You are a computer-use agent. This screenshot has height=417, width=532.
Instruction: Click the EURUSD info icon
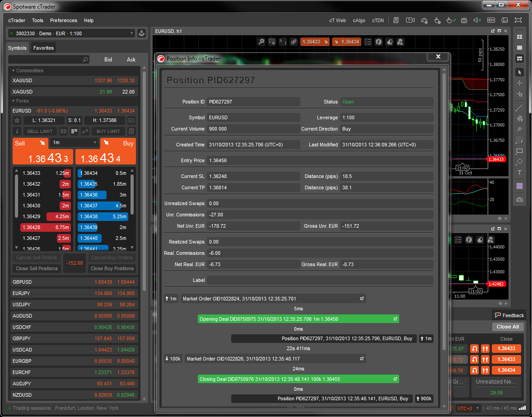coord(17,131)
